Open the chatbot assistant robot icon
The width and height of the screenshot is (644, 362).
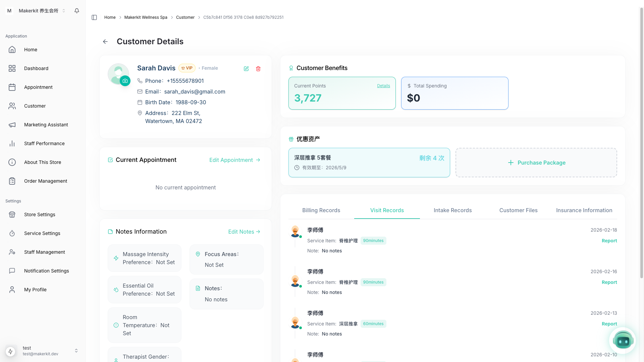[623, 341]
